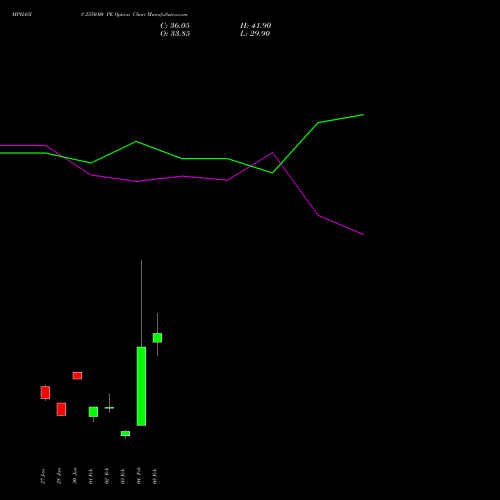Screen dimensions: 500x500
Task: Select the small green 03 Feb candle
Action: [125, 433]
